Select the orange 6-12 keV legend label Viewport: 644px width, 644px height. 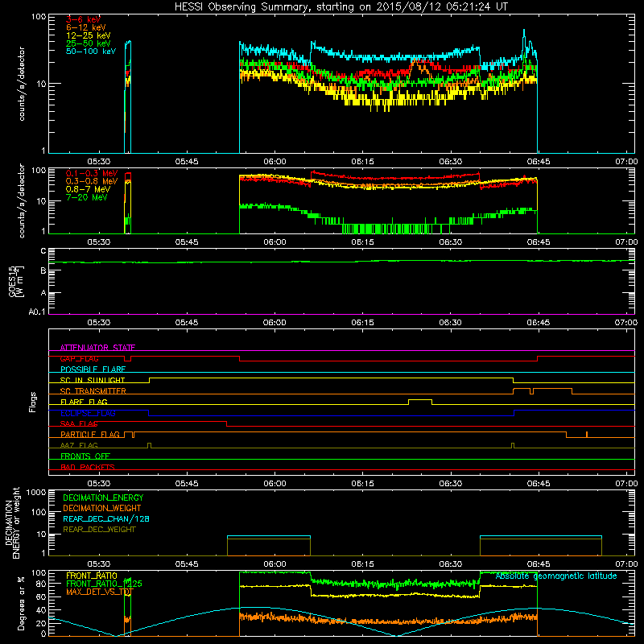click(86, 27)
